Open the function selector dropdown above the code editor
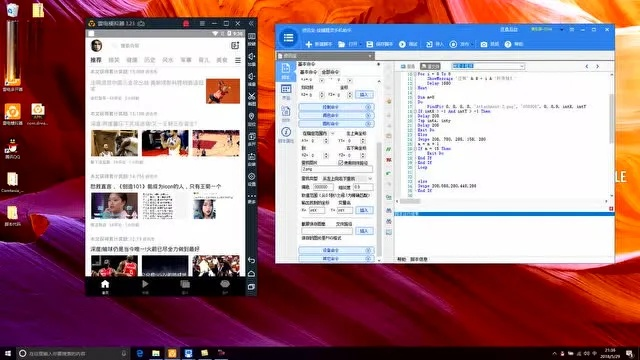Viewport: 640px width, 360px height. [488, 66]
